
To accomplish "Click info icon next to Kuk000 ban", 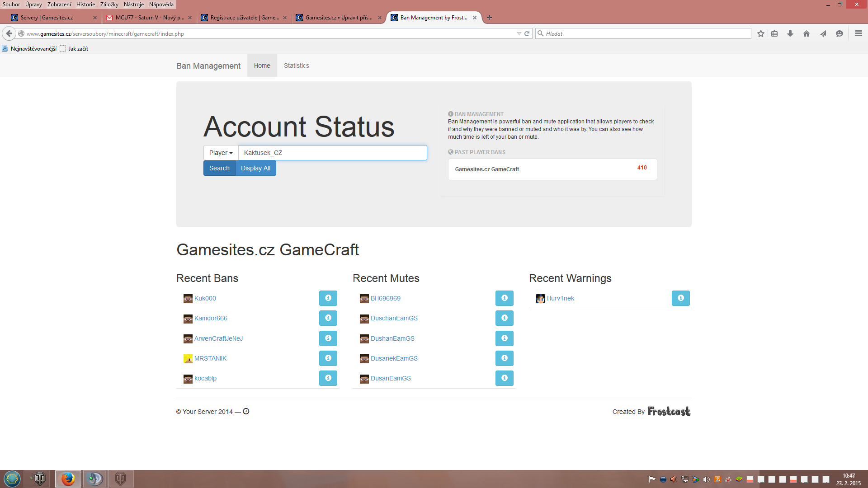I will tap(328, 298).
